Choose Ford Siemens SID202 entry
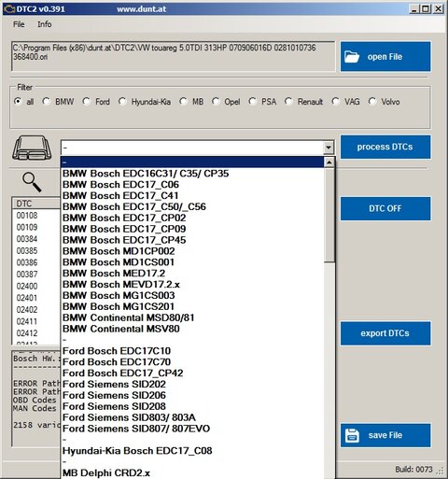This screenshot has height=479, width=448. [192, 385]
